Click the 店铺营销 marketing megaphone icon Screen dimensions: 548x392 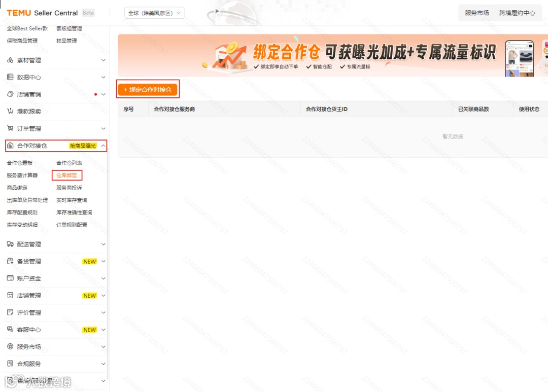(9, 94)
